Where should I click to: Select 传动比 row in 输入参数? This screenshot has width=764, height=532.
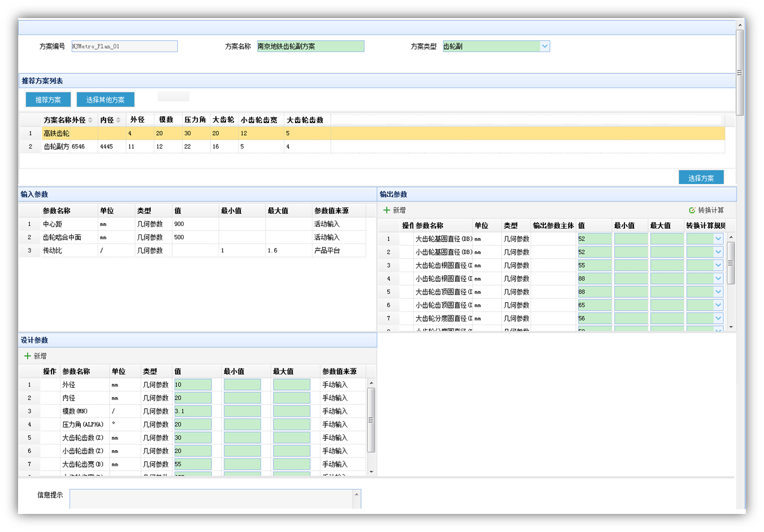pyautogui.click(x=192, y=250)
